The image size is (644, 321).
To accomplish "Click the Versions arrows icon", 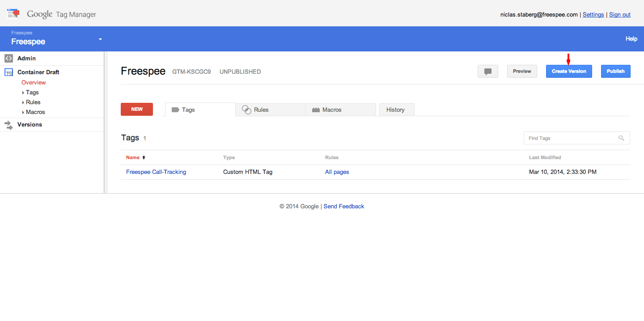I will coord(8,125).
